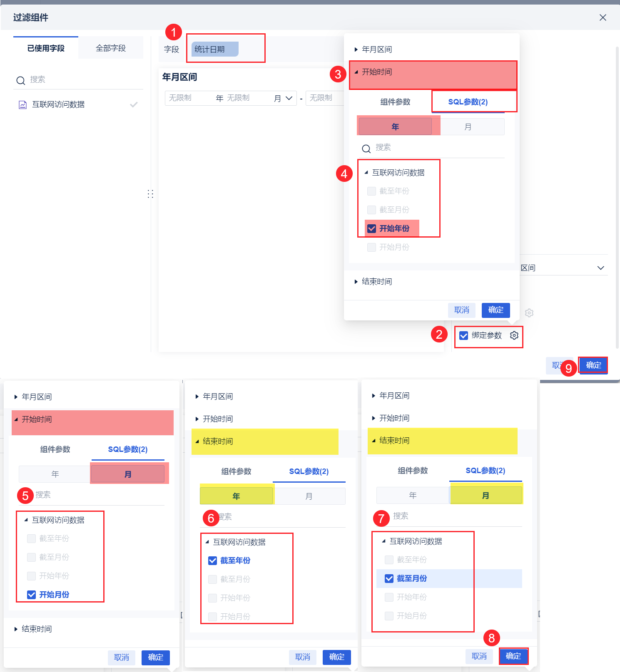620x672 pixels.
Task: Toggle the 绑定参数 checkbox
Action: pos(463,335)
